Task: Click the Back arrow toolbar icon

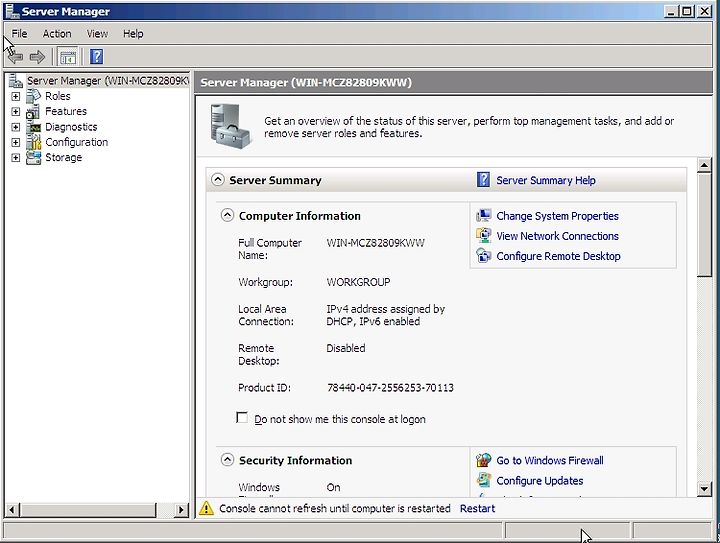Action: [x=15, y=57]
